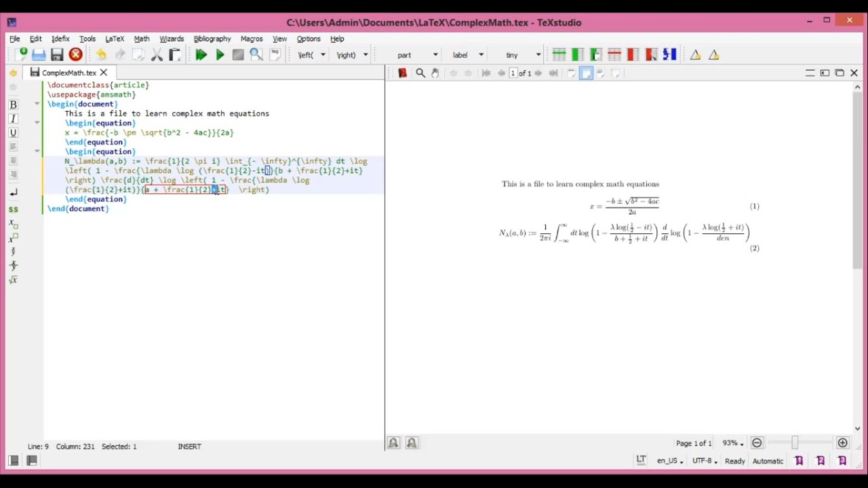The height and width of the screenshot is (488, 868).
Task: Open the Macros menu
Action: tap(252, 39)
